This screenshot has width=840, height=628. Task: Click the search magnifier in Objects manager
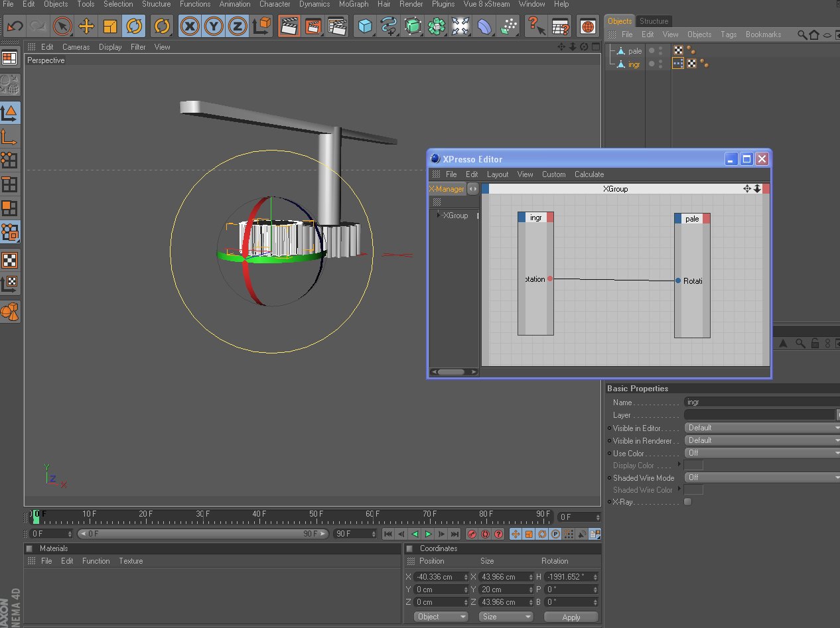click(802, 34)
